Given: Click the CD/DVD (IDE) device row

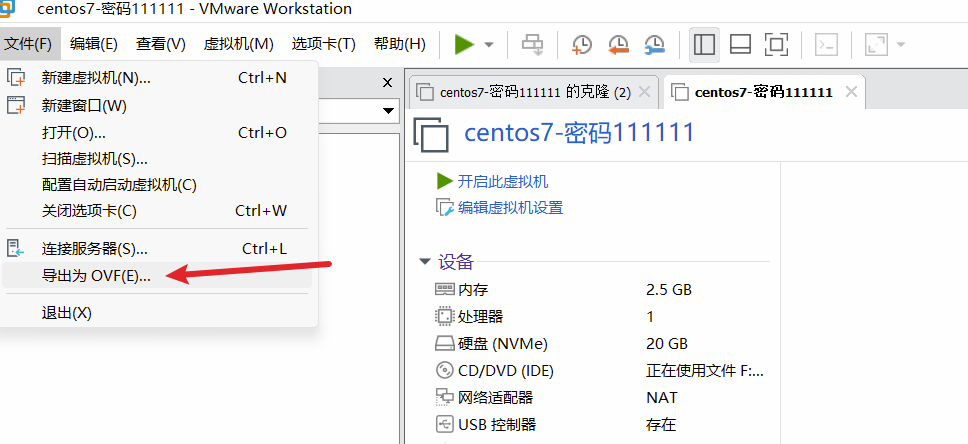Looking at the screenshot, I should 602,371.
